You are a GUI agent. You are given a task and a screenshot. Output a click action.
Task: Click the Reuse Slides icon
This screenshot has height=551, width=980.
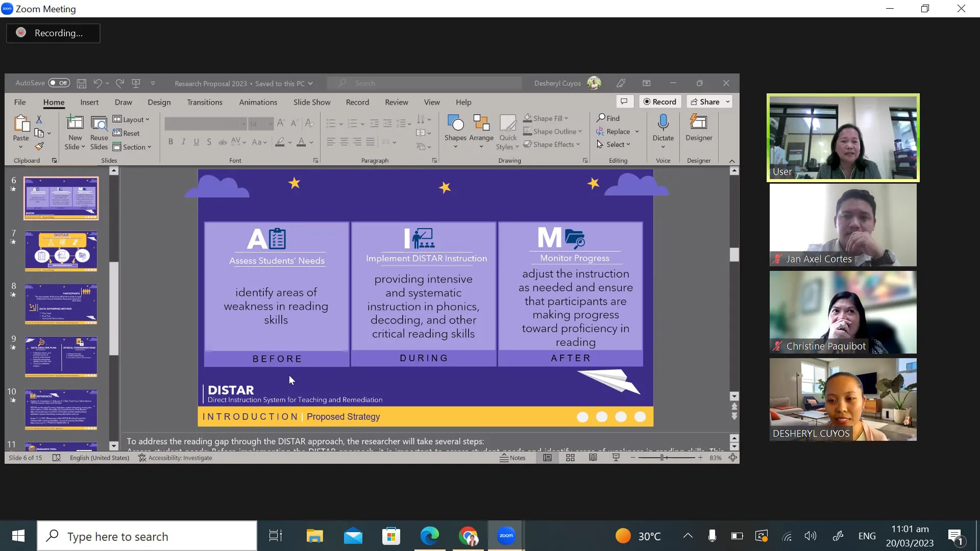(x=99, y=133)
